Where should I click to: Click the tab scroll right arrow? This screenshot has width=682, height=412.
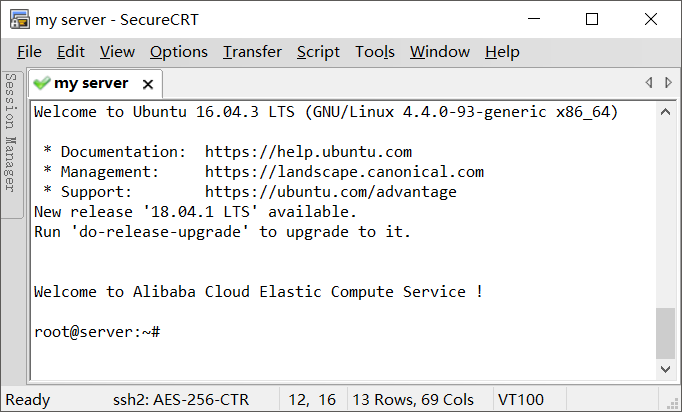click(669, 82)
